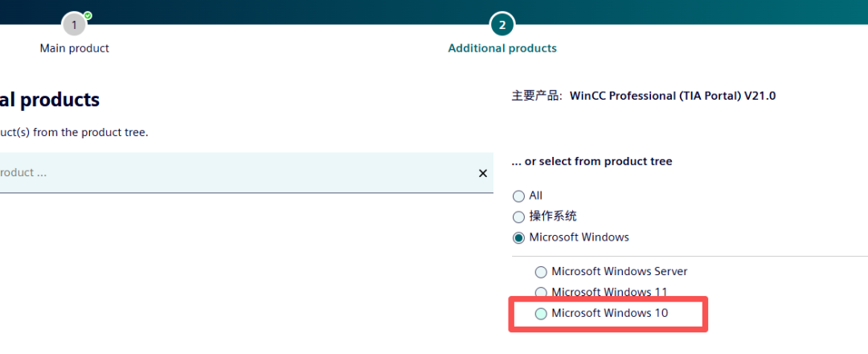This screenshot has width=868, height=354.
Task: Choose the Microsoft Windows 10 radio circle
Action: coord(541,313)
